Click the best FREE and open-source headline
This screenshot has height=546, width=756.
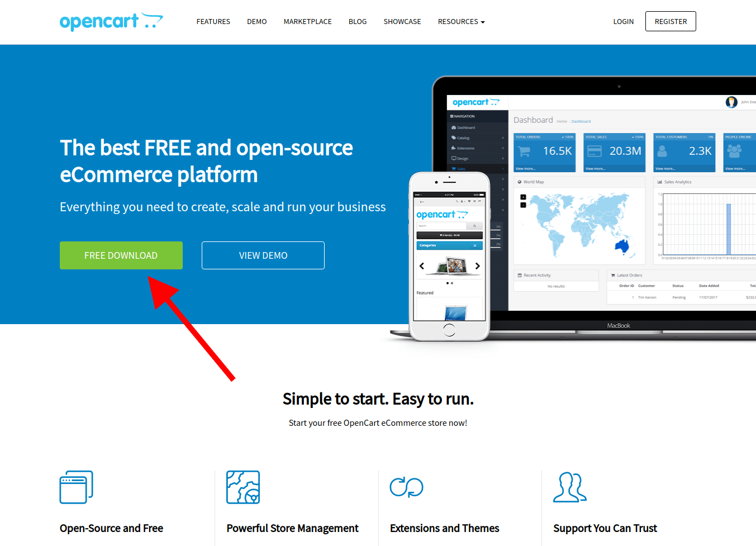point(206,161)
